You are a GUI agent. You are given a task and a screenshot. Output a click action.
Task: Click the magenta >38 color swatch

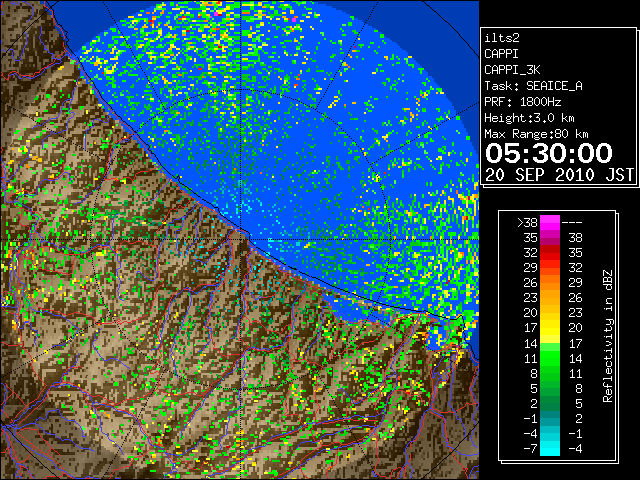click(x=550, y=223)
